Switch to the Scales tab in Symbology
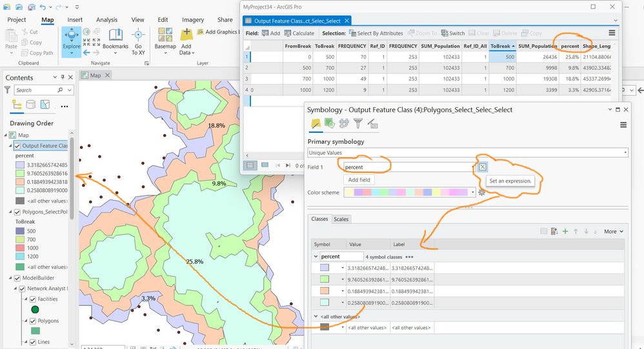Viewport: 644px width, 349px height. coord(341,219)
